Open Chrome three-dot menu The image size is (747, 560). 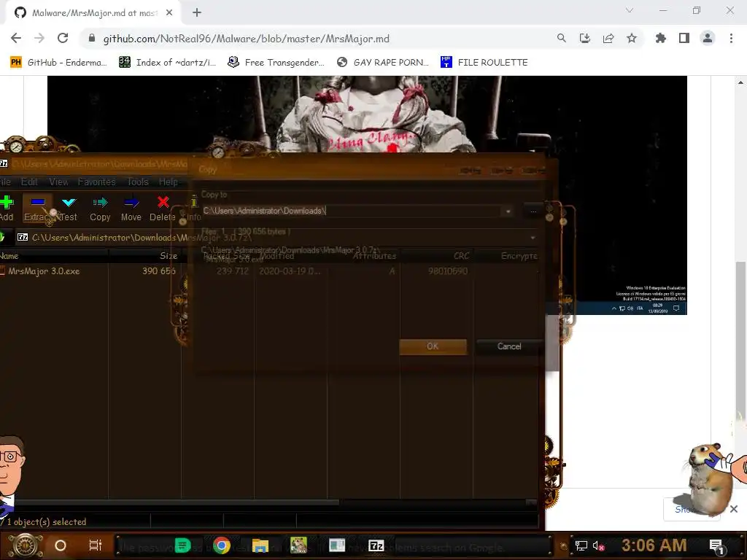click(x=731, y=38)
